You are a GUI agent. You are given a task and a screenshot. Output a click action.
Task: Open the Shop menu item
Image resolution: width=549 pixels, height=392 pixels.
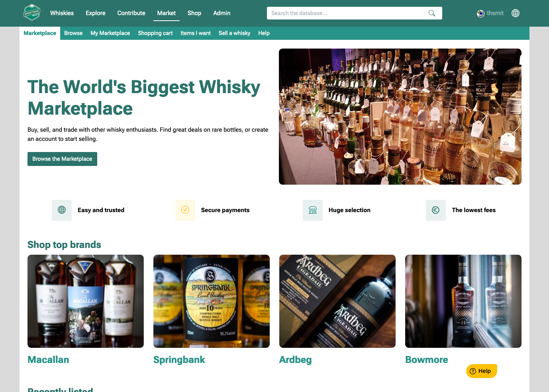coord(194,13)
